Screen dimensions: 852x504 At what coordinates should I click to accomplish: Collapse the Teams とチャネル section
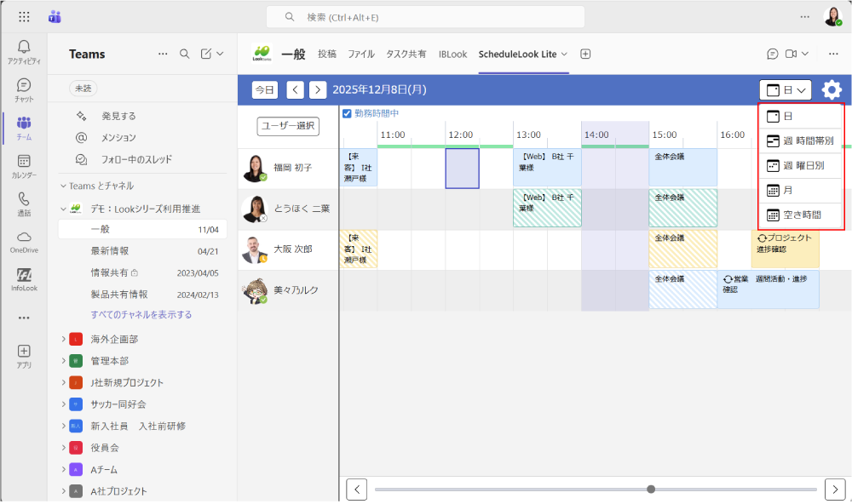pyautogui.click(x=63, y=186)
